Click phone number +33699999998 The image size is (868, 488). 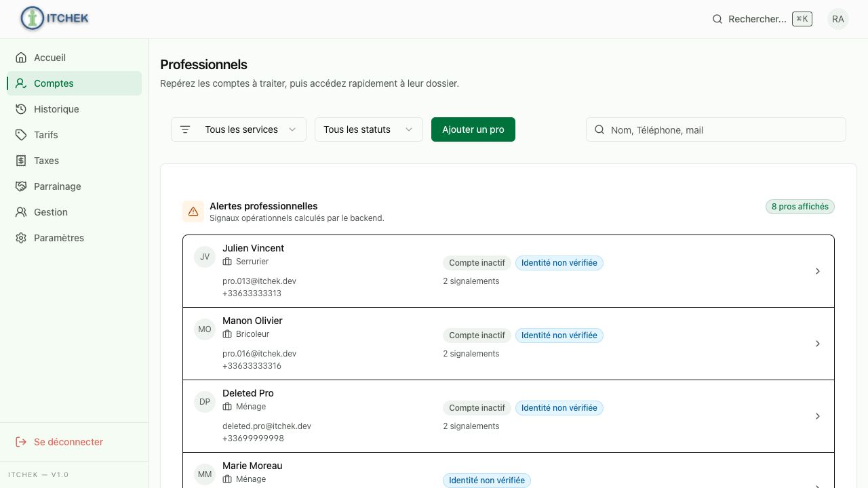(253, 439)
